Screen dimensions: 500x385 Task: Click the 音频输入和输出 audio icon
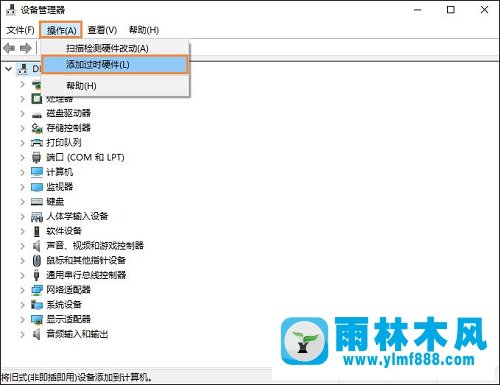tap(37, 334)
